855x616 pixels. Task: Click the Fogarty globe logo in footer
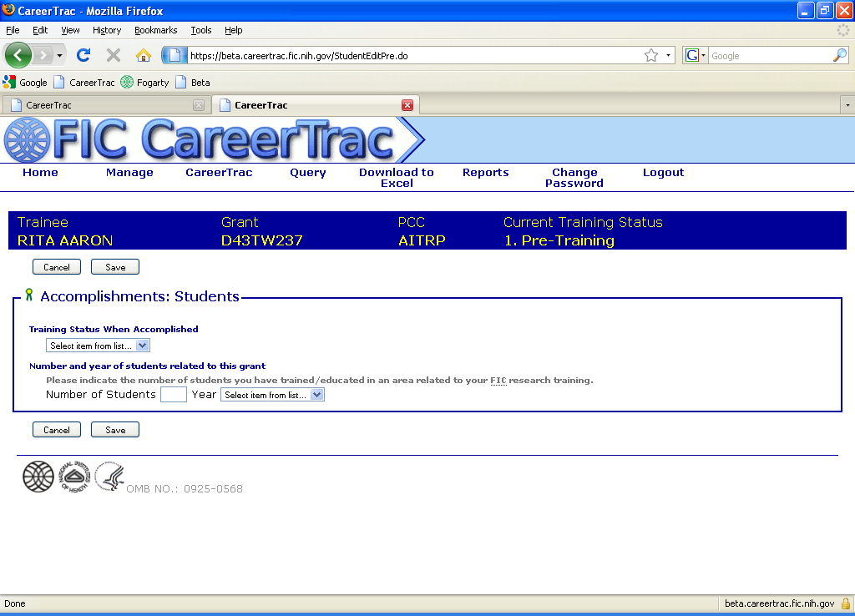[38, 477]
